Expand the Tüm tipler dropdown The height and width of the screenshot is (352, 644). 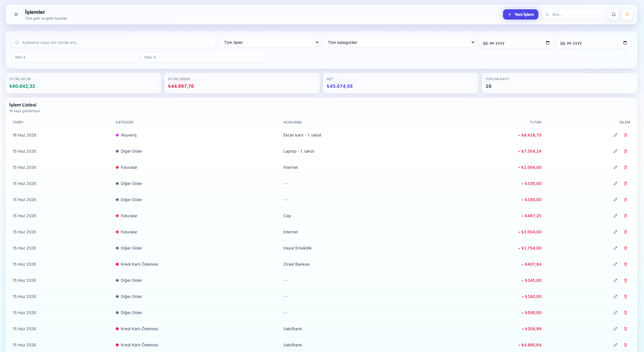coord(269,42)
